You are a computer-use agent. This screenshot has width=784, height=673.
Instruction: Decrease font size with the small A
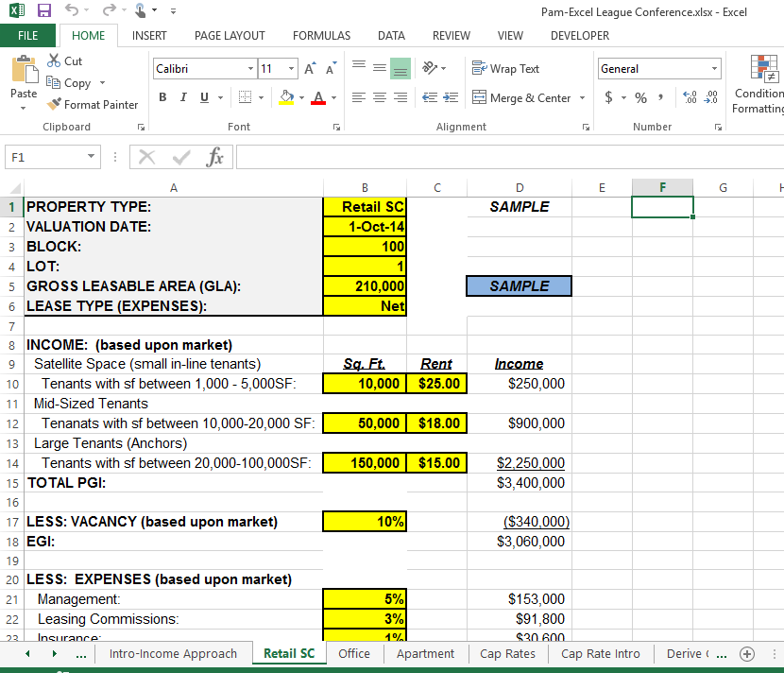click(x=331, y=69)
